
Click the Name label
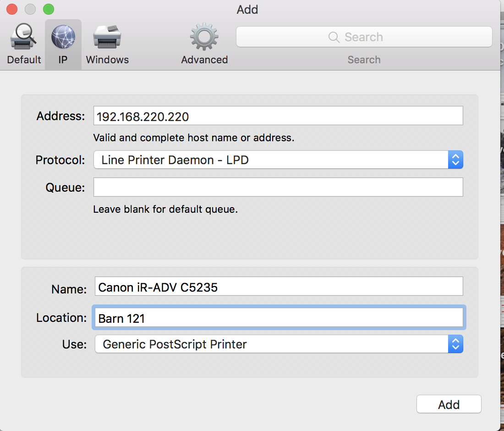click(69, 289)
